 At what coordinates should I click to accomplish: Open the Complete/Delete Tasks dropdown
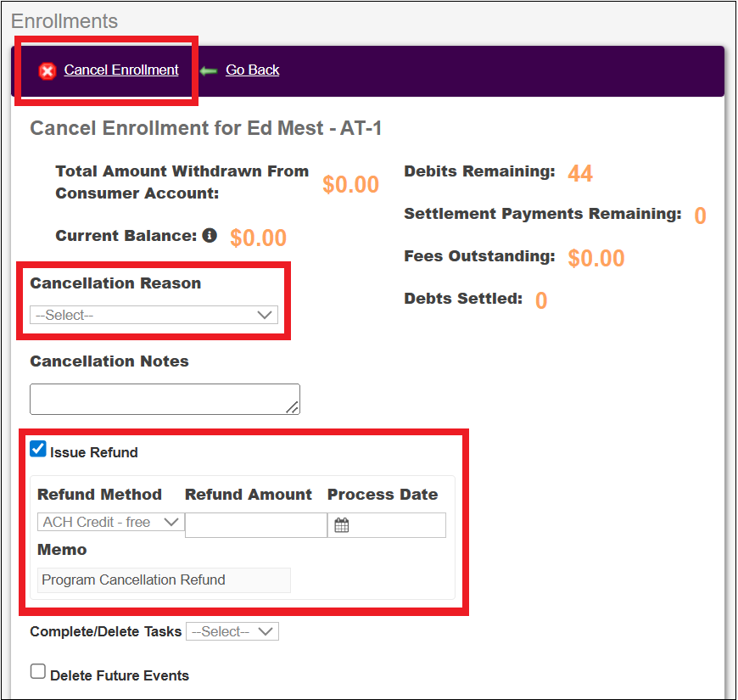[232, 631]
